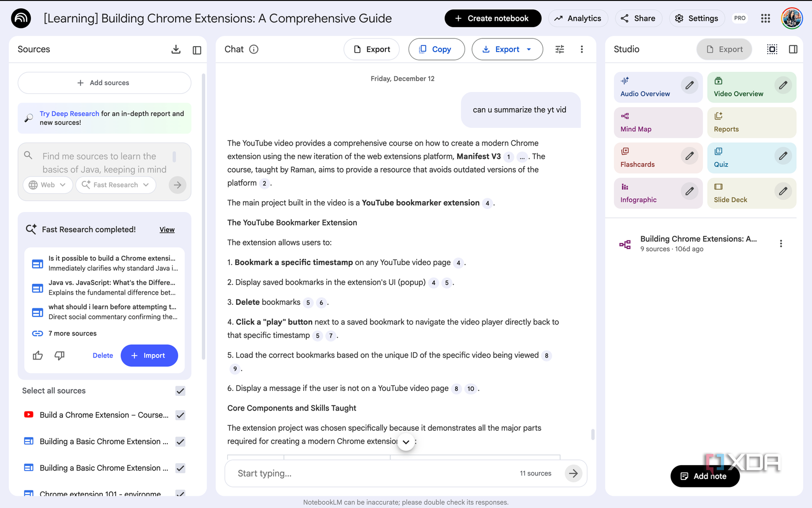Copy the chat response
The image size is (812, 508).
point(436,49)
